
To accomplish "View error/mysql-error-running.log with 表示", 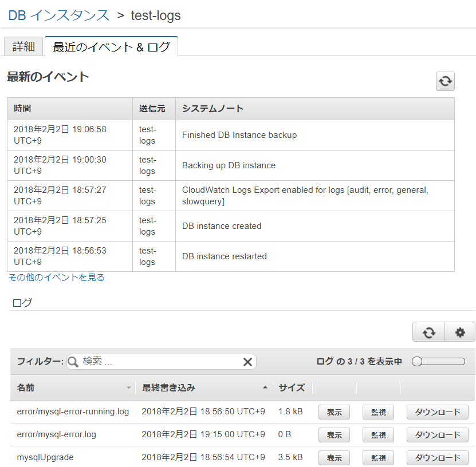I will 334,412.
